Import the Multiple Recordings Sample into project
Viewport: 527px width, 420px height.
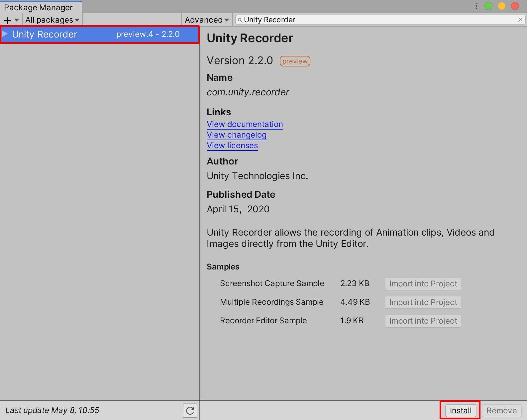click(x=423, y=302)
